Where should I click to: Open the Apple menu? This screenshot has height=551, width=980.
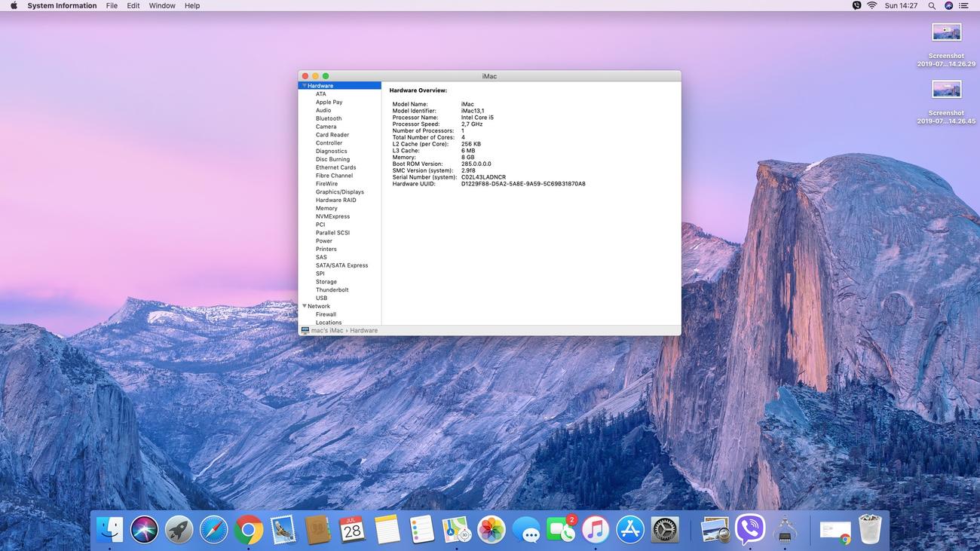tap(14, 5)
